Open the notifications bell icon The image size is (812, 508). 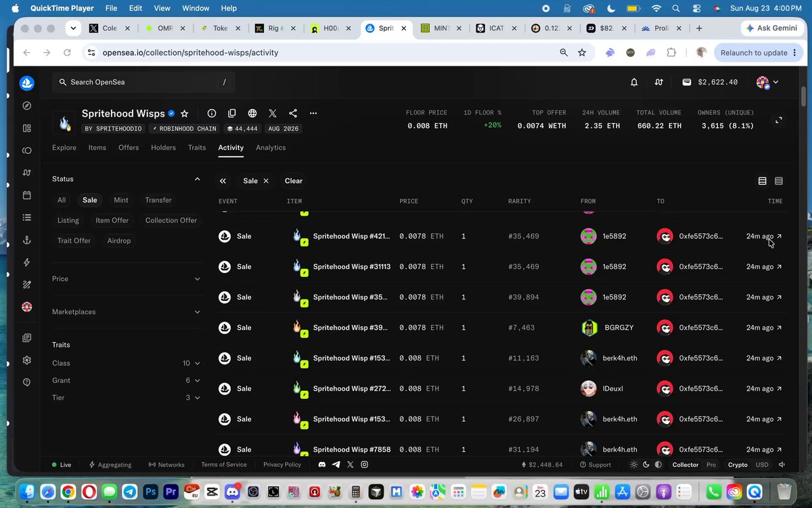click(634, 82)
